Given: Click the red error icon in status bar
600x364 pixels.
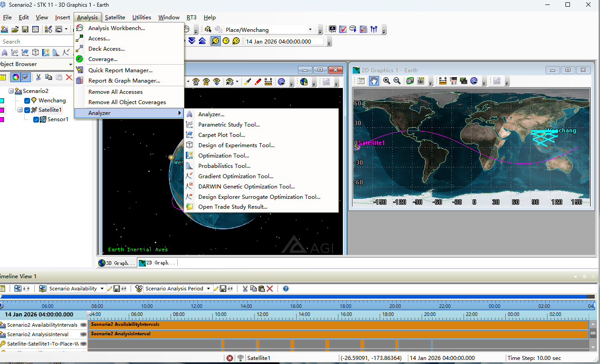Looking at the screenshot, I should coord(230,358).
